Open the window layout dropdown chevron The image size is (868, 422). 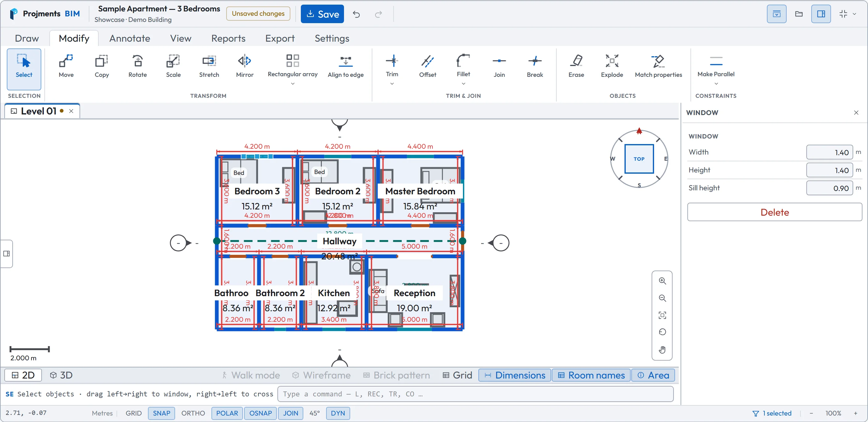[854, 14]
